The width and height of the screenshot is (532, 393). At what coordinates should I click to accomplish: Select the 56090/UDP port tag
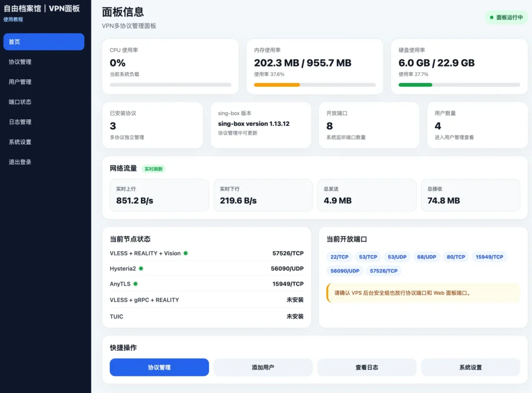[345, 270]
